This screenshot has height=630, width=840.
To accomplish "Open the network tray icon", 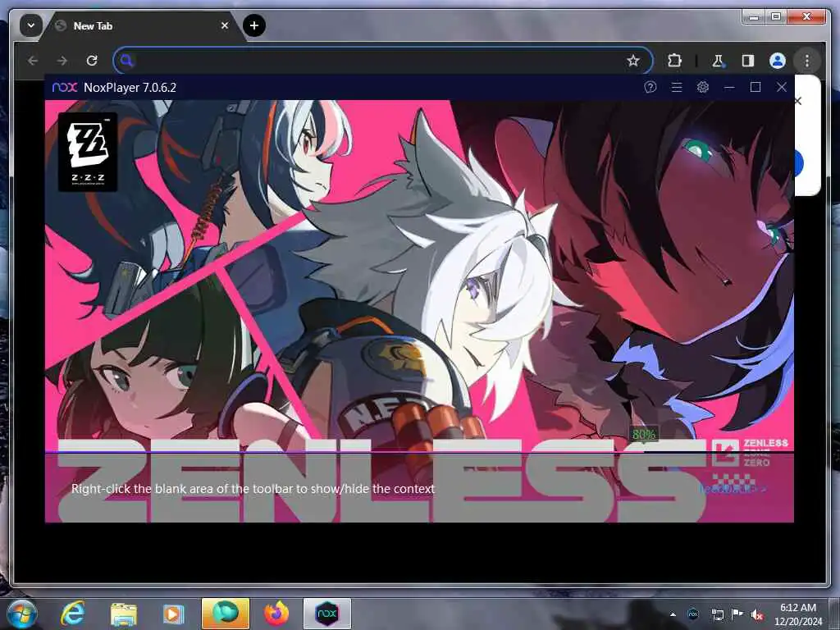I will click(x=717, y=614).
